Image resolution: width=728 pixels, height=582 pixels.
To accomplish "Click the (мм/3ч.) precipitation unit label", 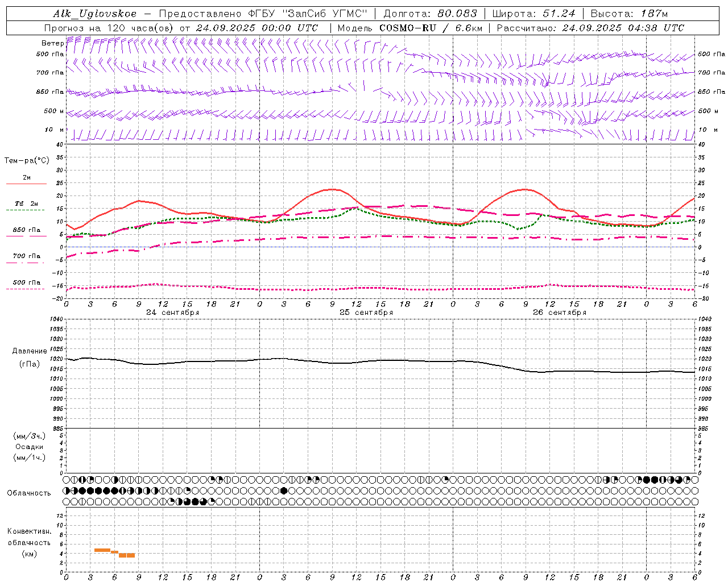I will pyautogui.click(x=30, y=436).
